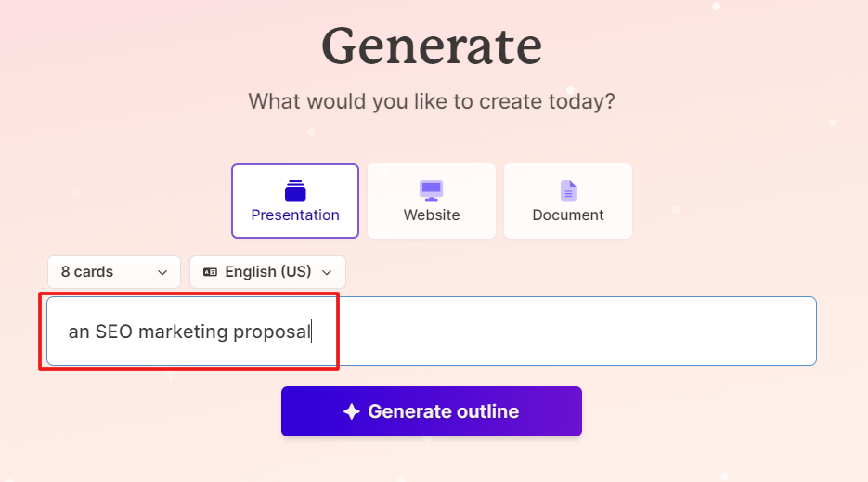Click the Document page icon
Image resolution: width=868 pixels, height=482 pixels.
568,190
